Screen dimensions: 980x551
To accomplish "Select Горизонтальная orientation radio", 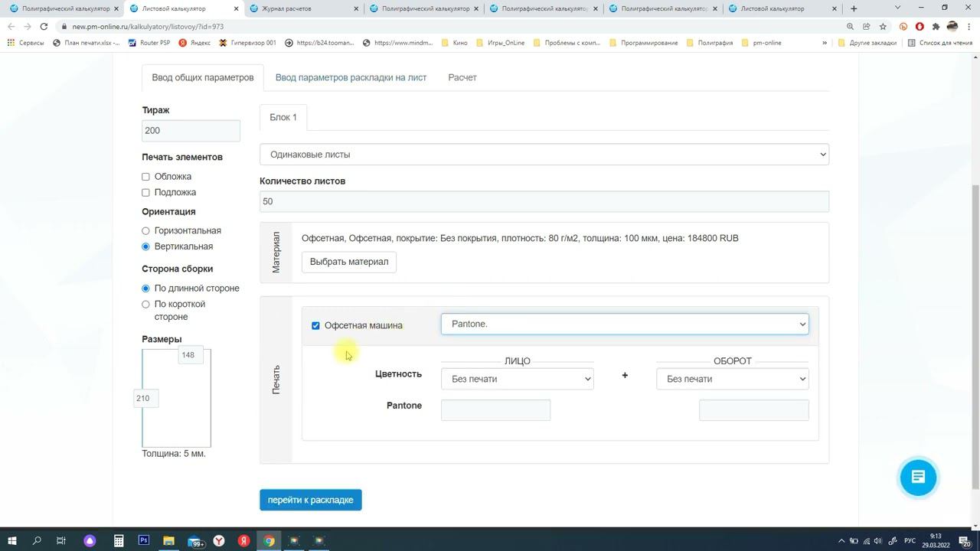I will [145, 231].
